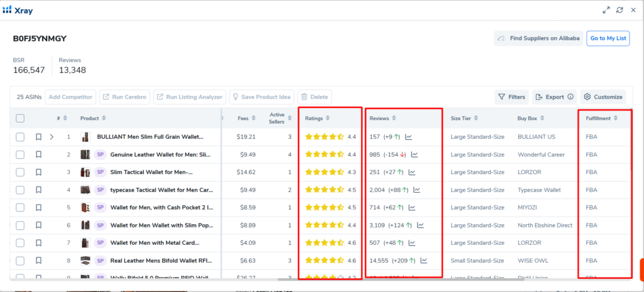644x292 pixels.
Task: Bookmark the Wallet with Cash Pocket row
Action: click(38, 207)
